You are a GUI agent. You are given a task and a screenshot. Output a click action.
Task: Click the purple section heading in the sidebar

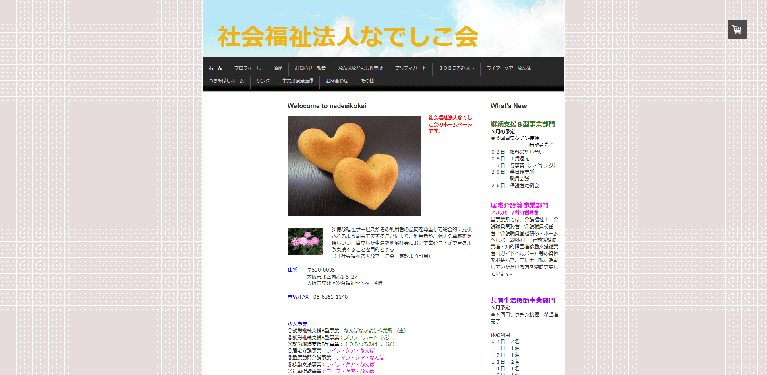pyautogui.click(x=522, y=300)
